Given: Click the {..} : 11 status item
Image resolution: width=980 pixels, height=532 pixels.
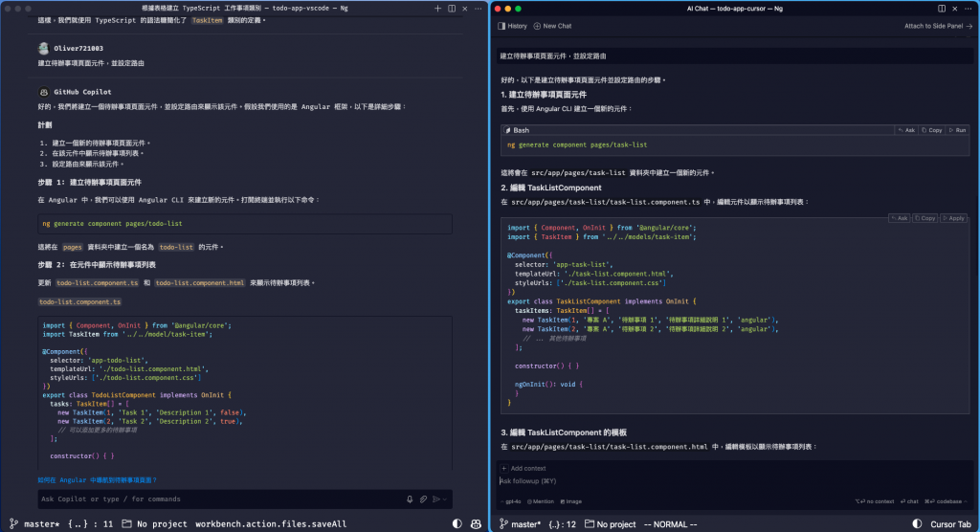Looking at the screenshot, I should coord(91,524).
